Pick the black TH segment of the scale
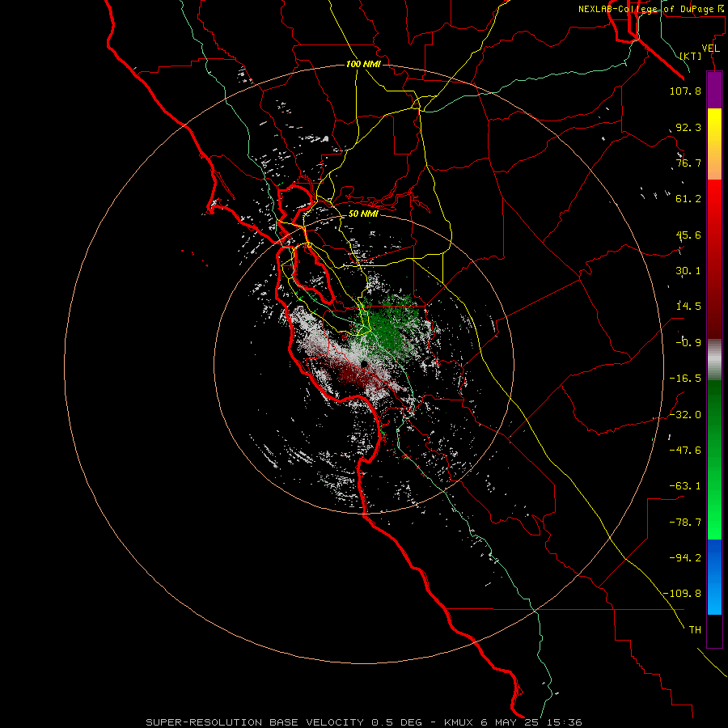 [x=714, y=631]
